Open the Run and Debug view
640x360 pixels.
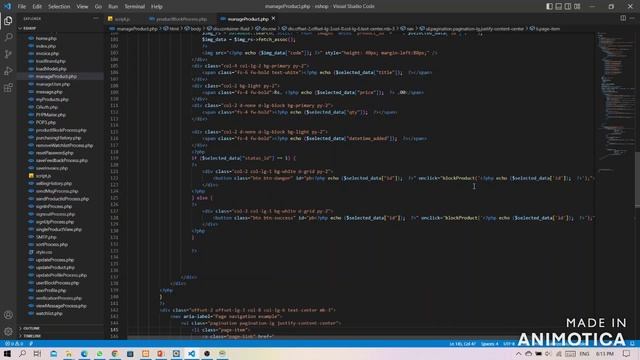coord(8,71)
